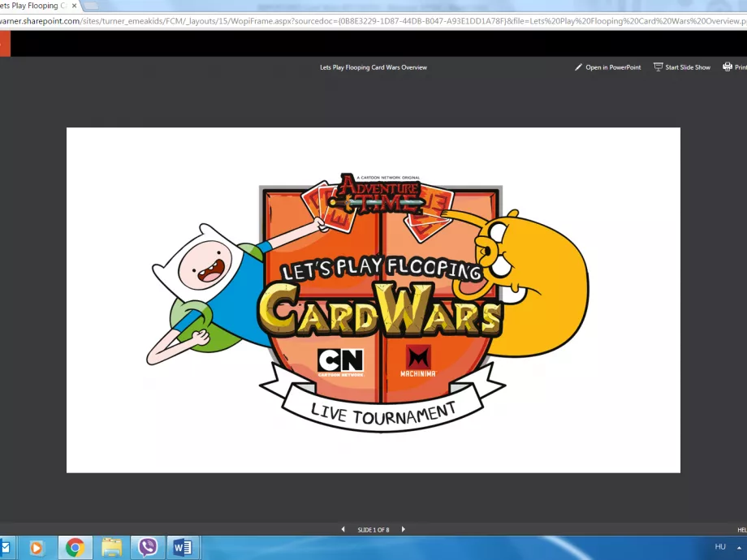This screenshot has height=560, width=747.
Task: Open Microsoft Word from taskbar
Action: [183, 548]
